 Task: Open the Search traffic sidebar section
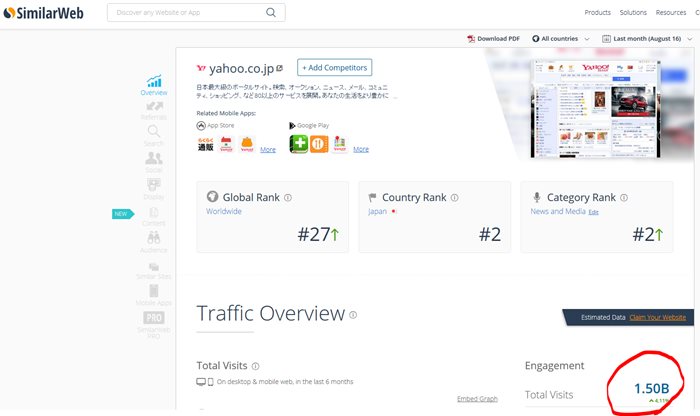tap(154, 136)
